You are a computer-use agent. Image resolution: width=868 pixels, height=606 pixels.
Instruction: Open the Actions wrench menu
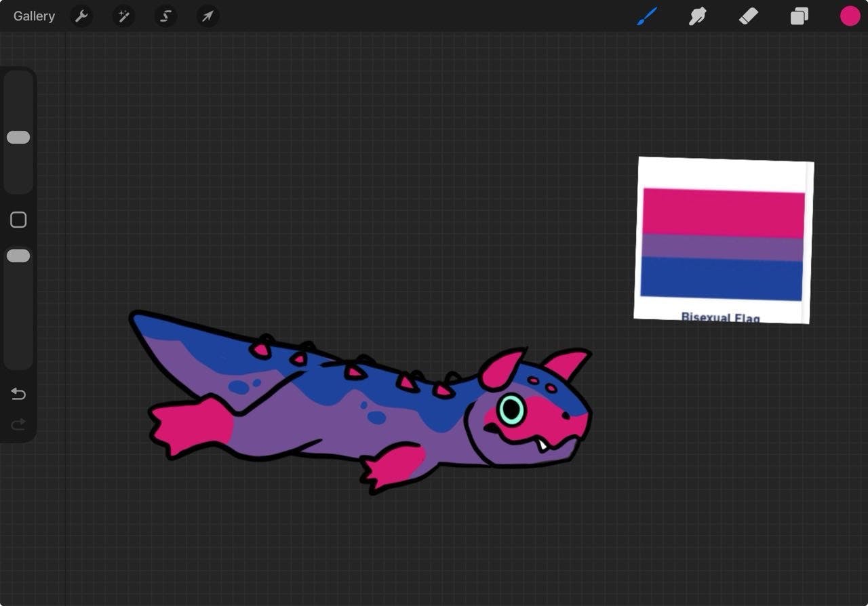tap(81, 16)
